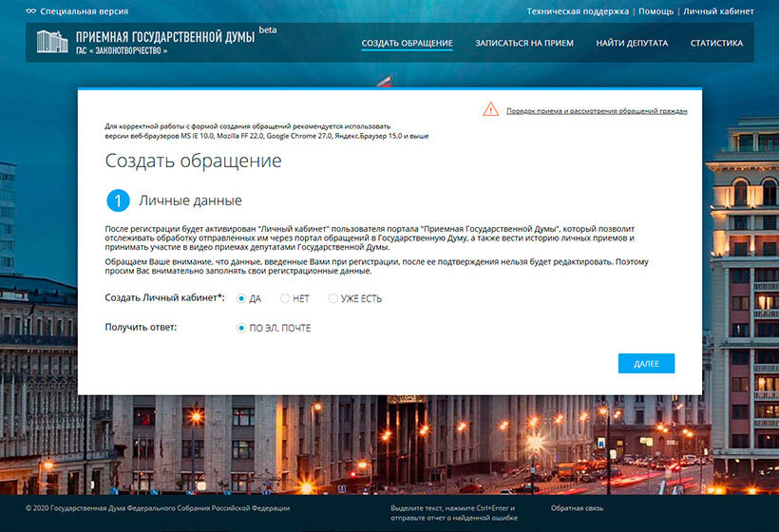Select ПО ЭЛ. ПОЧТЕ answer option
Screen dimensions: 779x532
241,328
